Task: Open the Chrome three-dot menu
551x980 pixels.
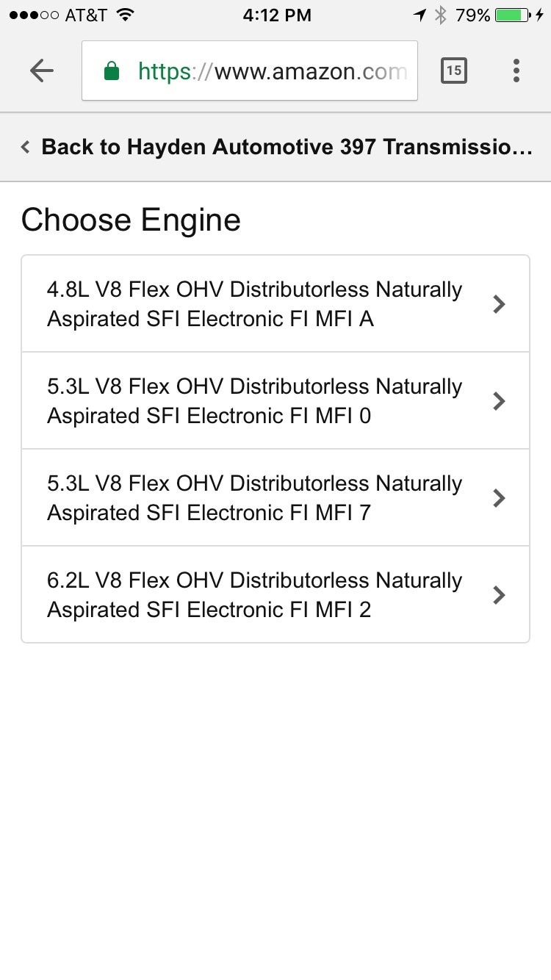Action: (516, 71)
